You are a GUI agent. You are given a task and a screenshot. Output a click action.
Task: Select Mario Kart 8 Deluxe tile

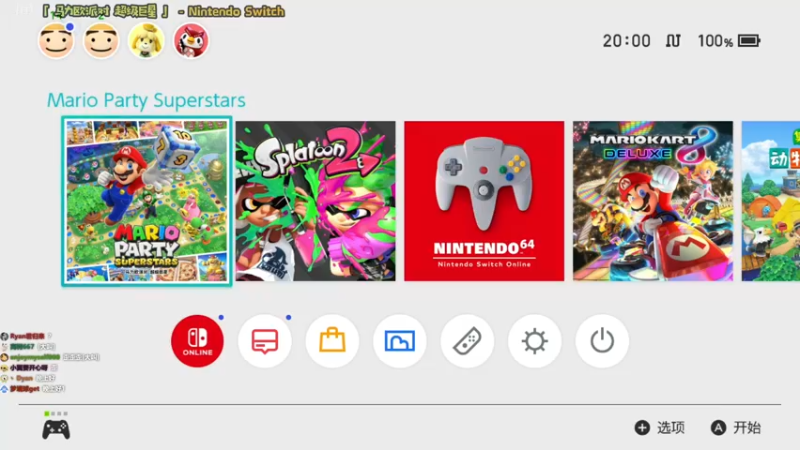(x=653, y=201)
